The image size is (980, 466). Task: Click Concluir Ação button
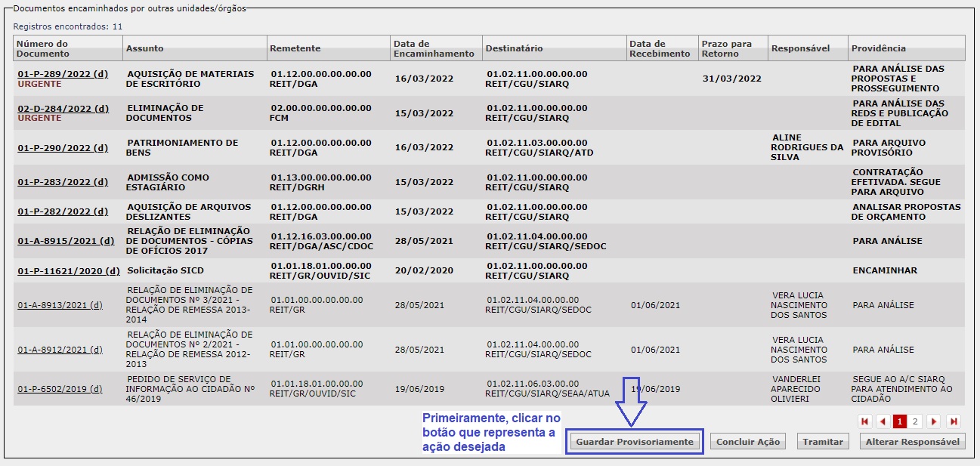coord(748,442)
